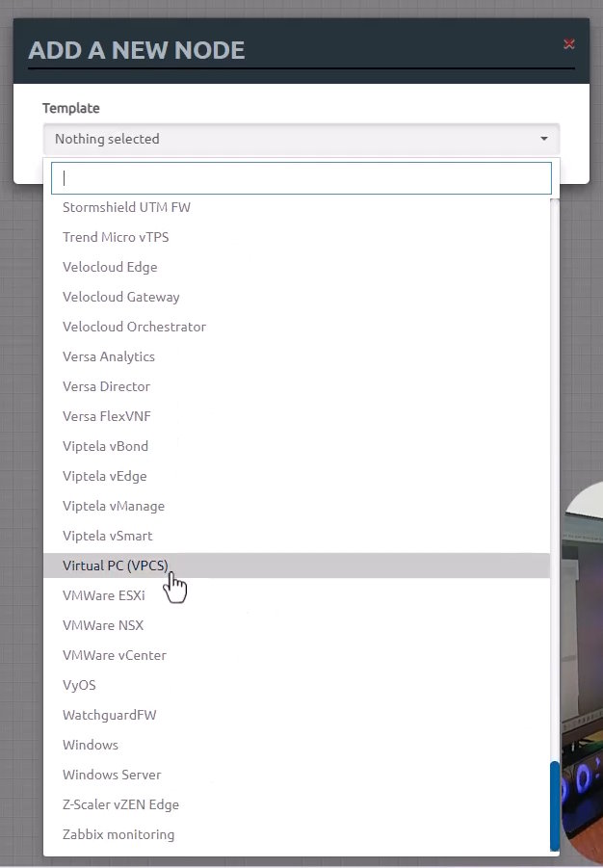Choose Versa Analytics template

[x=297, y=357]
